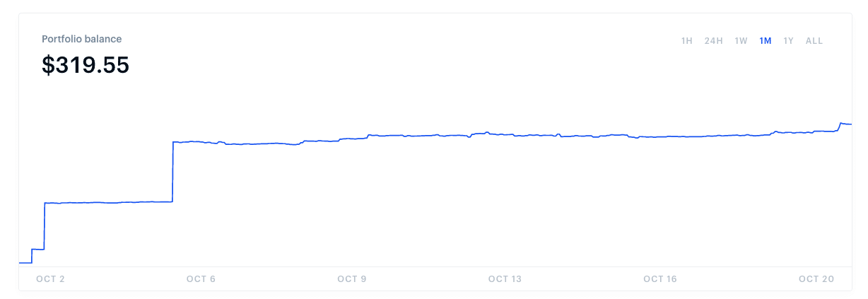Select the 1W time range

[x=741, y=41]
